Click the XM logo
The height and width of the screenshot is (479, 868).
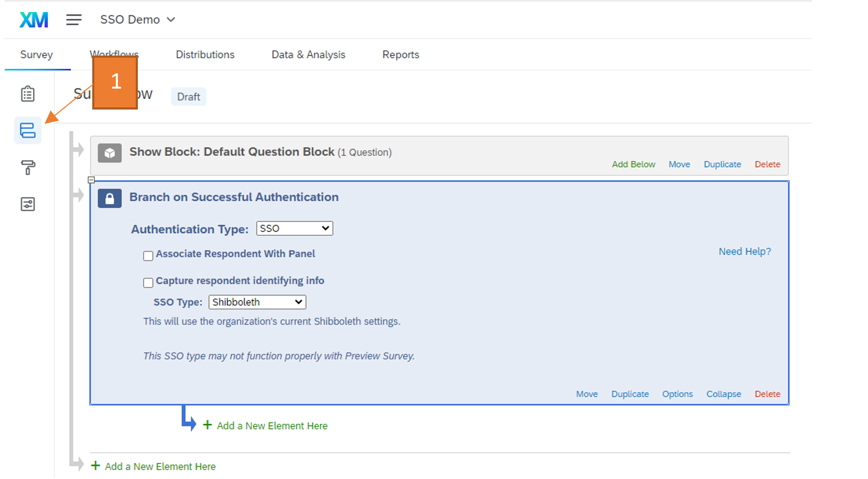[34, 20]
